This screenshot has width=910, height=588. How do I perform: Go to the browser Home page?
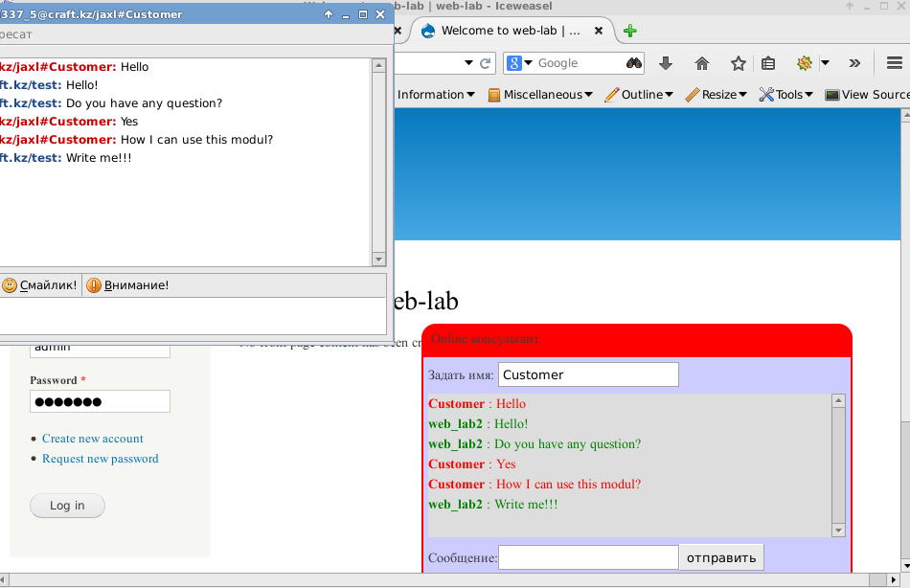coord(701,63)
